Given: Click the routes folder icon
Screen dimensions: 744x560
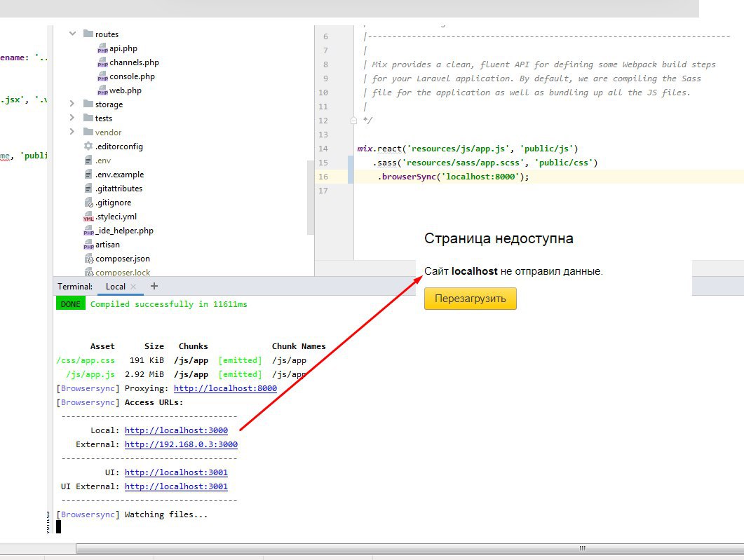Looking at the screenshot, I should point(88,34).
